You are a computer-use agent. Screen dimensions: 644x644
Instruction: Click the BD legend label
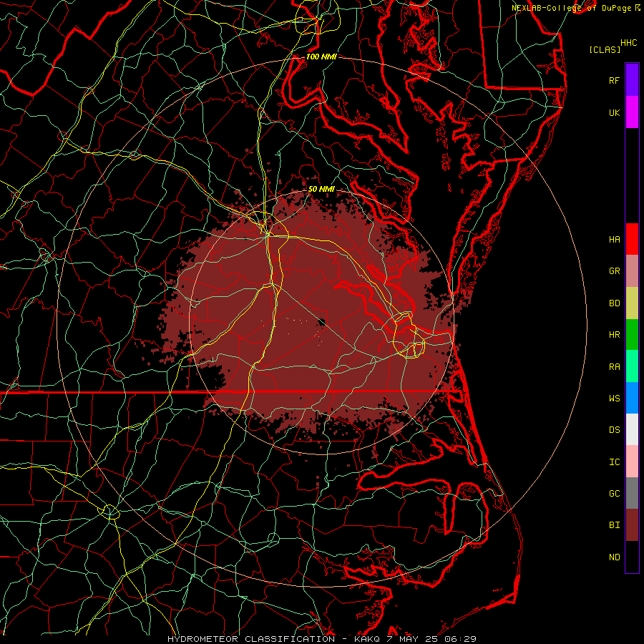[x=614, y=303]
